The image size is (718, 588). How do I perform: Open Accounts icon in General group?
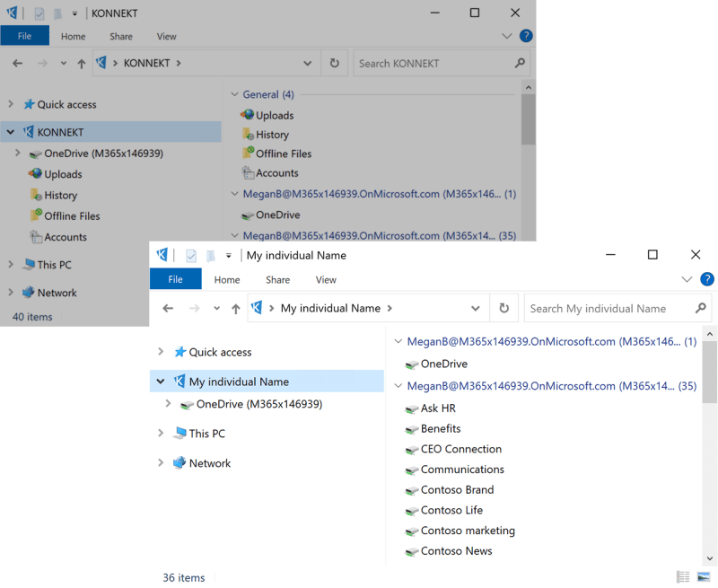pyautogui.click(x=248, y=172)
